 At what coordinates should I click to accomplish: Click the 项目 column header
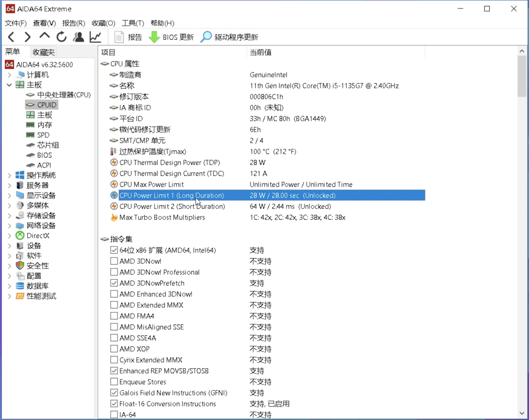coord(172,52)
